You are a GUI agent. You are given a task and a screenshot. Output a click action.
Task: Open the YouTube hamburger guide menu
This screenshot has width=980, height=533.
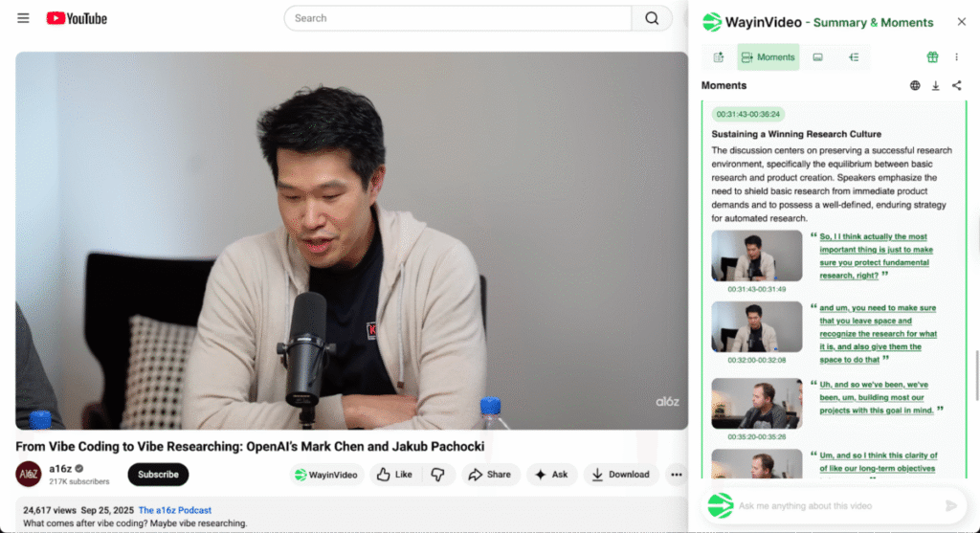23,18
